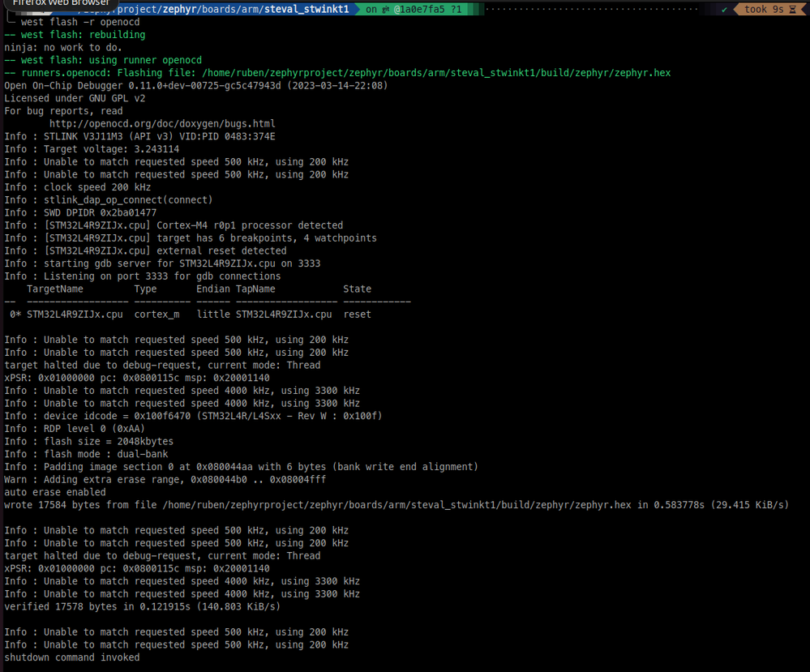Click the steval_stwinkt1 directory in the prompt path
This screenshot has height=672, width=810.
coord(306,9)
